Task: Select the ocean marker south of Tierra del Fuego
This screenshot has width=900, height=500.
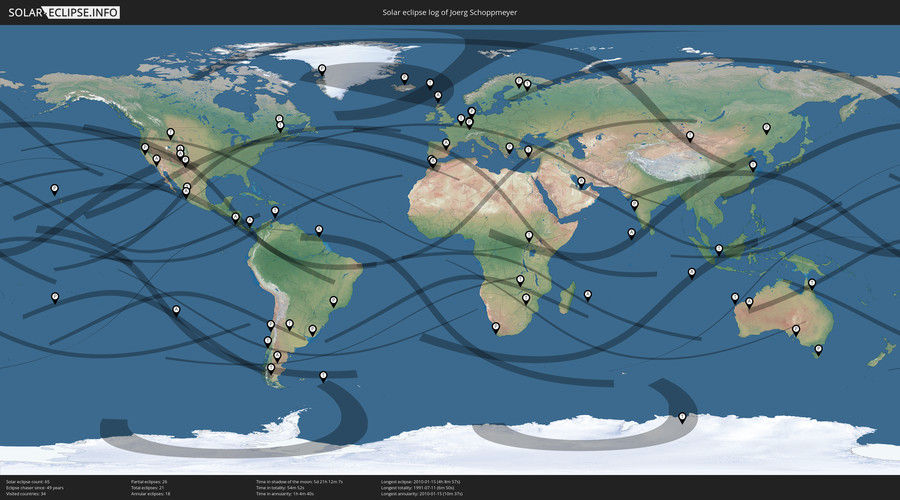Action: pos(323,376)
